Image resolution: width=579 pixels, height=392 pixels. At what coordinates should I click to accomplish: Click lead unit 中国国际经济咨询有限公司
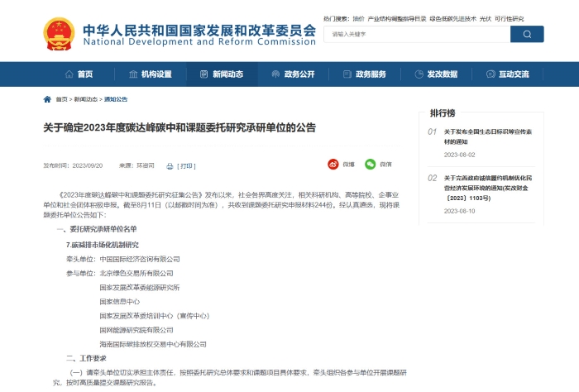[x=140, y=259]
